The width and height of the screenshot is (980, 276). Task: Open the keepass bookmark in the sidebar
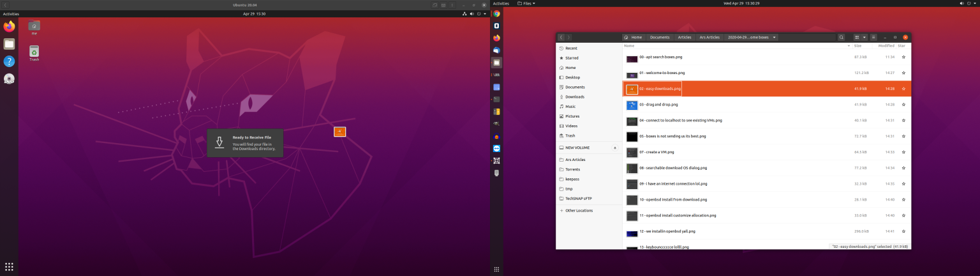click(x=589, y=179)
